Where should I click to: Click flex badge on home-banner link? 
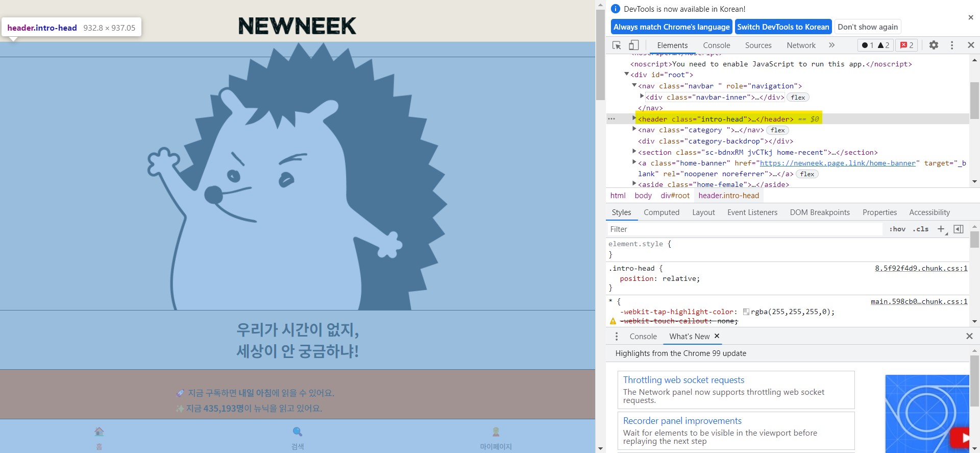807,174
